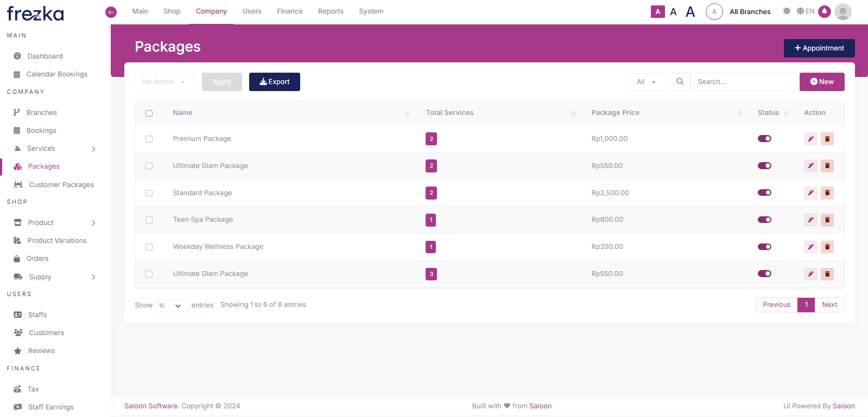The width and height of the screenshot is (868, 417).
Task: Open the Company top menu
Action: (211, 11)
